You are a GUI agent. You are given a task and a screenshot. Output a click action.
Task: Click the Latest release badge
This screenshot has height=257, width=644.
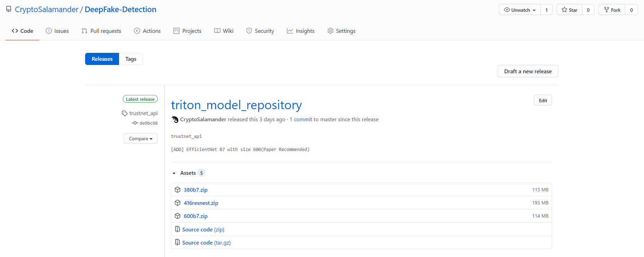pos(140,99)
